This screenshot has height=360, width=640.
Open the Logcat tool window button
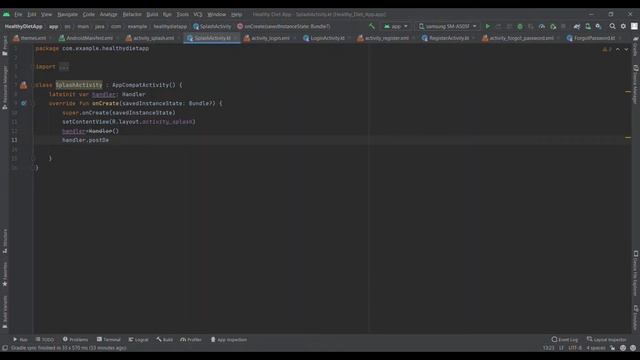[138, 339]
